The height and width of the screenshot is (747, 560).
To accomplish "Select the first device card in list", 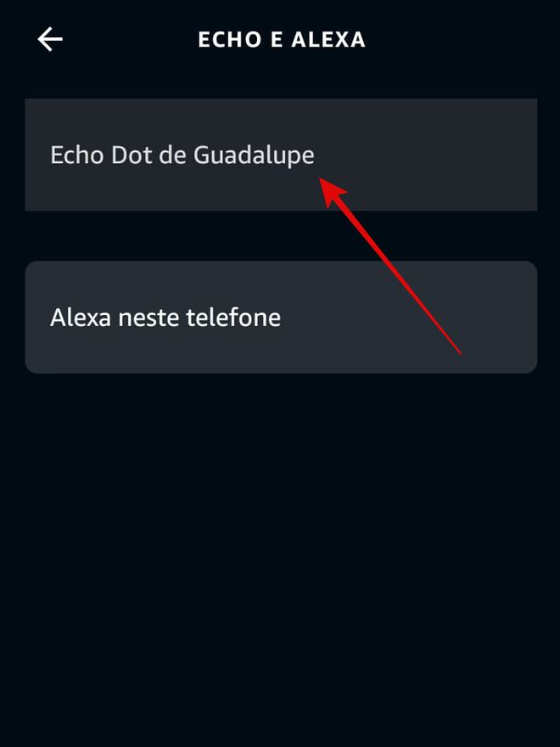I will pos(281,154).
